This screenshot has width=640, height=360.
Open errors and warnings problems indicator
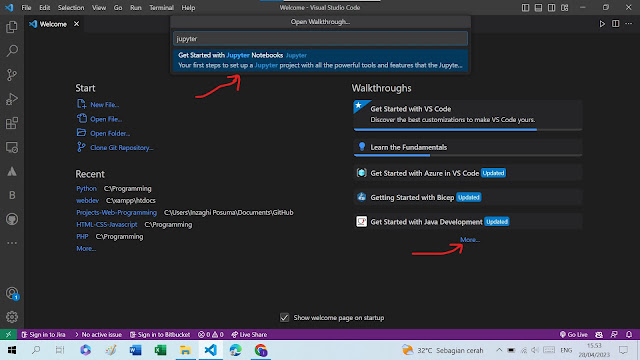click(x=211, y=334)
